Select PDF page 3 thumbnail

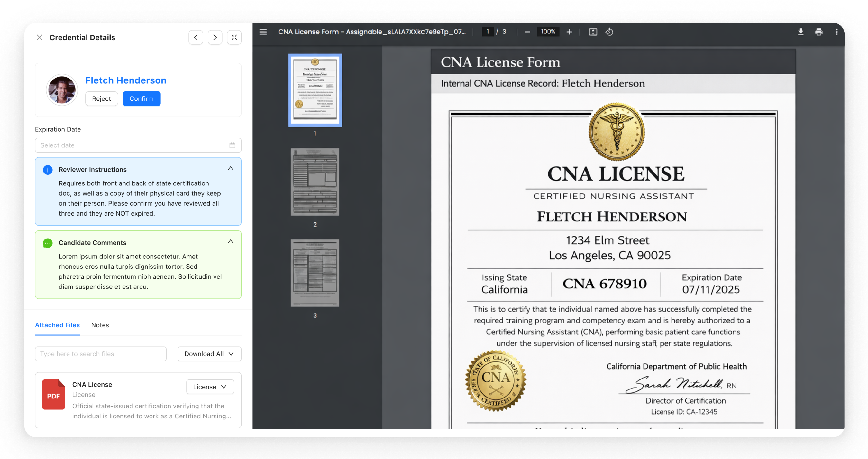point(315,273)
